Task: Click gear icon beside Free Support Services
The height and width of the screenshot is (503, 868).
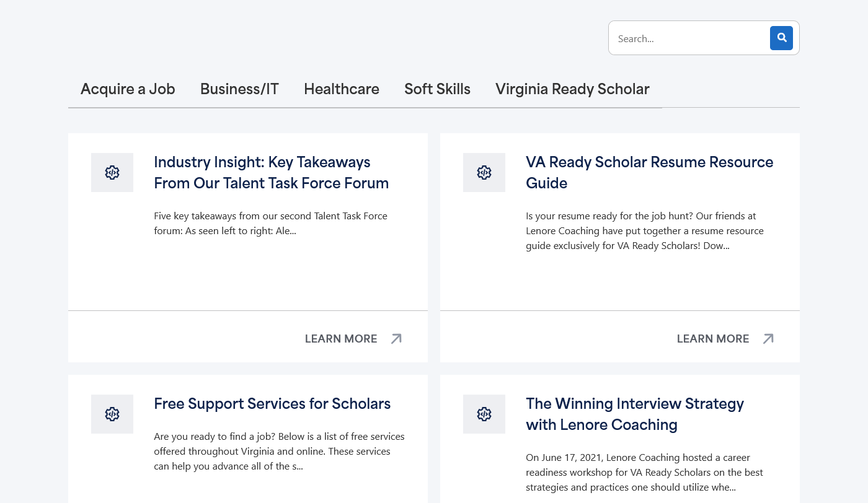Action: point(112,414)
